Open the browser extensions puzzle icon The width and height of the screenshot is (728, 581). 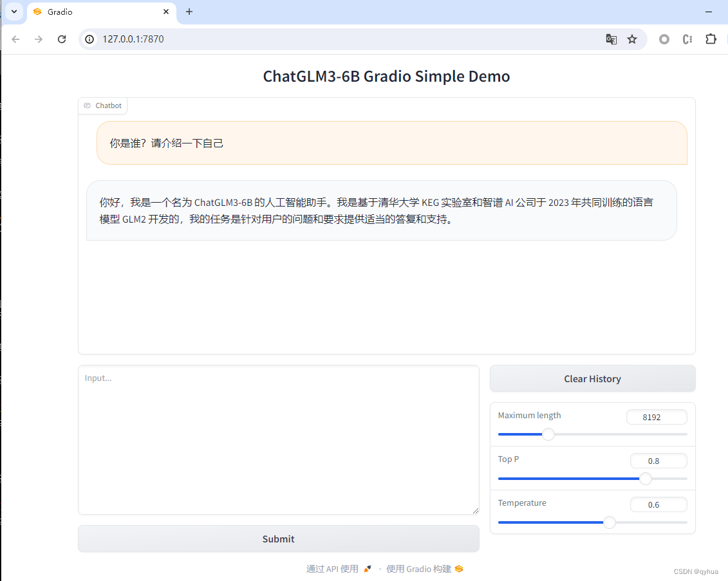(x=711, y=39)
